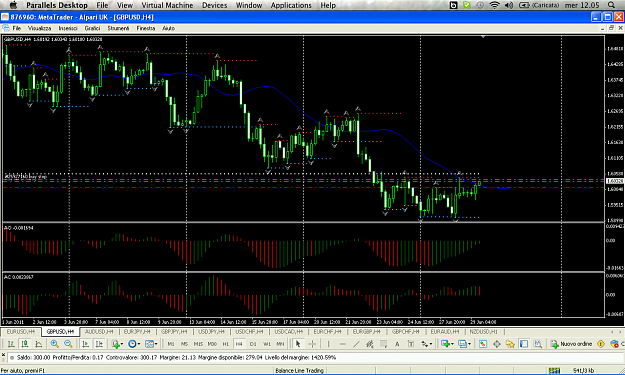Open the Strategy Tester
The image size is (625, 375).
click(x=538, y=344)
